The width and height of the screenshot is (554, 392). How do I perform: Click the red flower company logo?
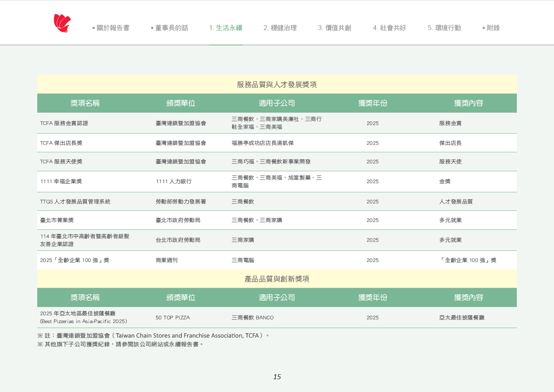62,23
